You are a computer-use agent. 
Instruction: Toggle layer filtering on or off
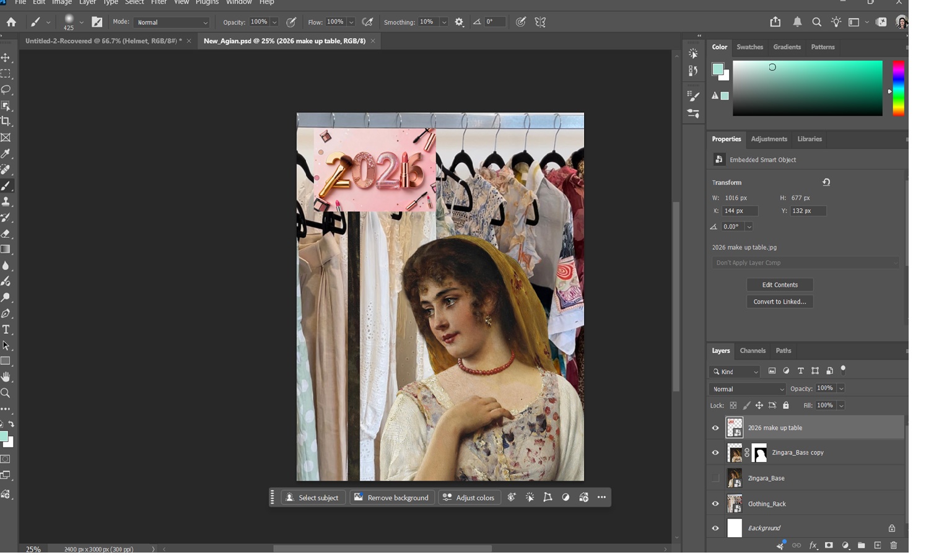tap(843, 370)
